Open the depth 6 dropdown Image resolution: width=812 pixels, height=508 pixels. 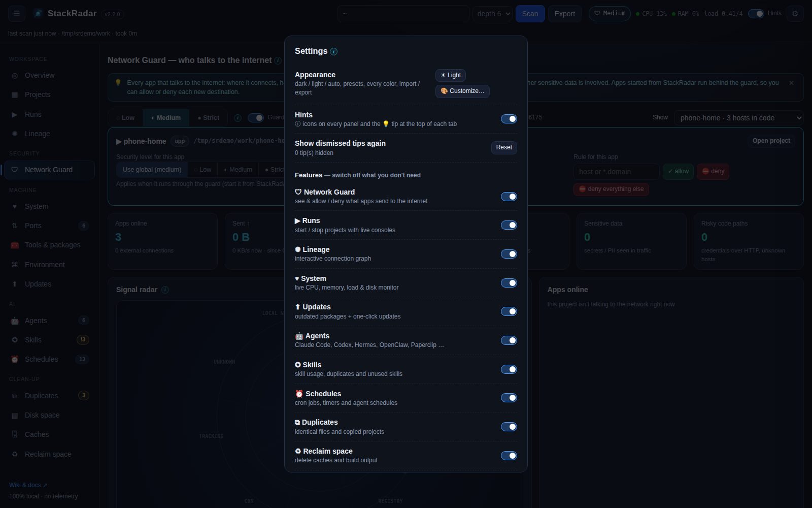point(492,14)
